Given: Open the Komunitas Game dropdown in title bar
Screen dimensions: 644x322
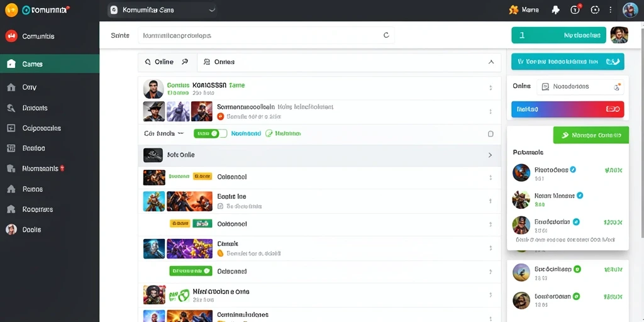Looking at the screenshot, I should [x=162, y=10].
